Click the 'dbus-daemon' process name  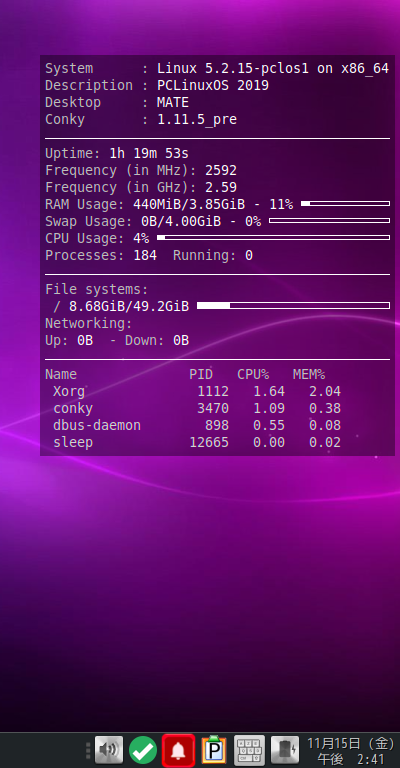[x=97, y=426]
